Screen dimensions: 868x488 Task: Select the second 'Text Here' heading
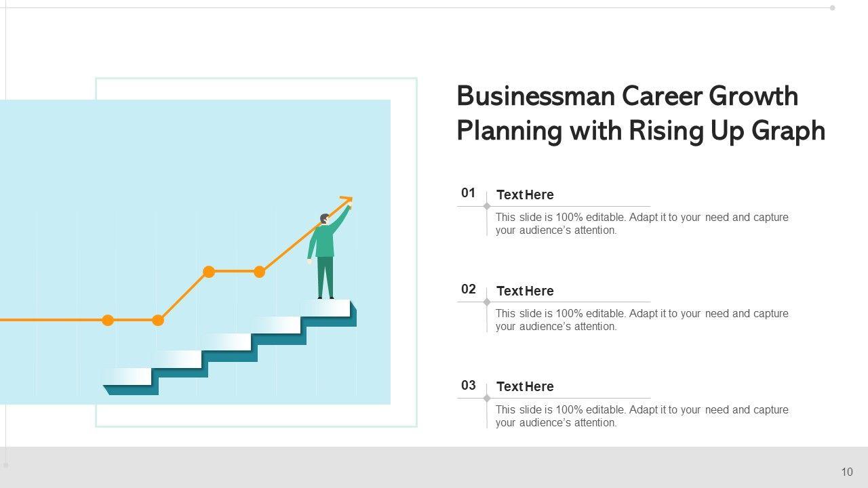(x=525, y=291)
